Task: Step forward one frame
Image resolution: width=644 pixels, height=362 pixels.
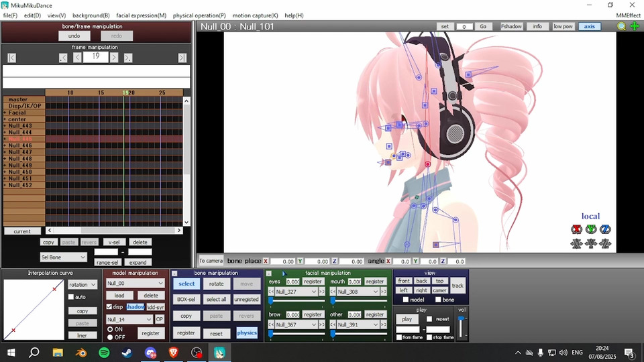Action: (114, 58)
